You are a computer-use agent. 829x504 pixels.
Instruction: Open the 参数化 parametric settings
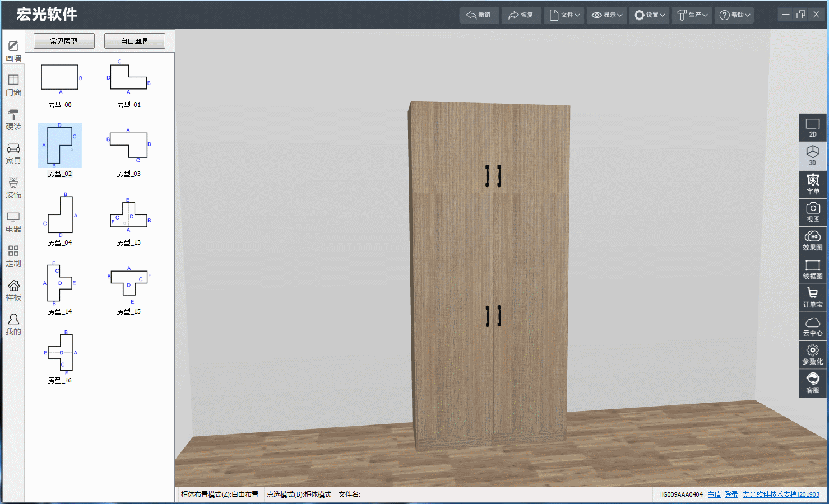click(x=813, y=355)
